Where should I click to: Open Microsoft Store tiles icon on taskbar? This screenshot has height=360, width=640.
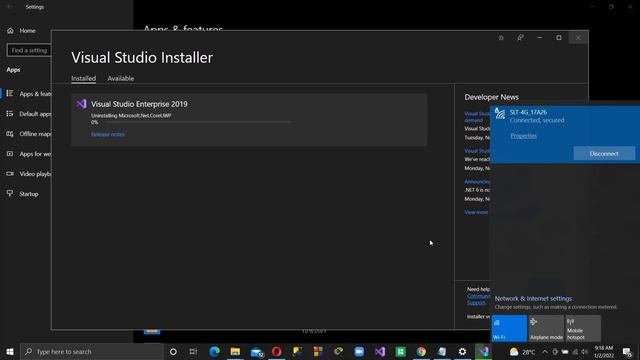click(318, 351)
